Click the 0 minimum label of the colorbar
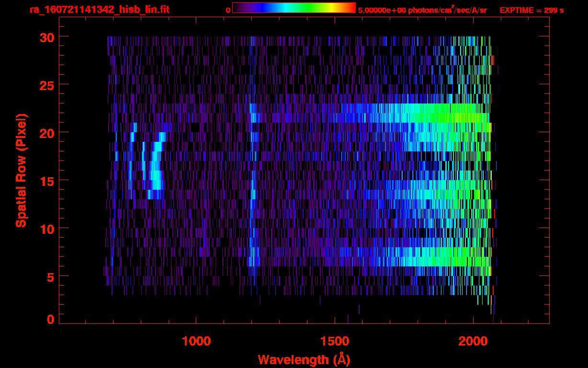This screenshot has width=588, height=368. (x=228, y=10)
